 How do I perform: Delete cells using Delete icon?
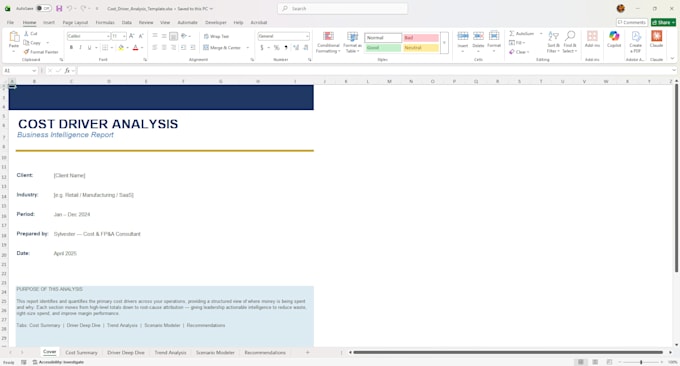[x=478, y=36]
